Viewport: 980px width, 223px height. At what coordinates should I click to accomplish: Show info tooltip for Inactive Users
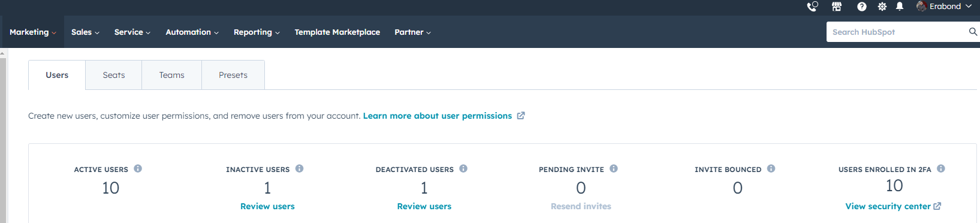(x=299, y=168)
